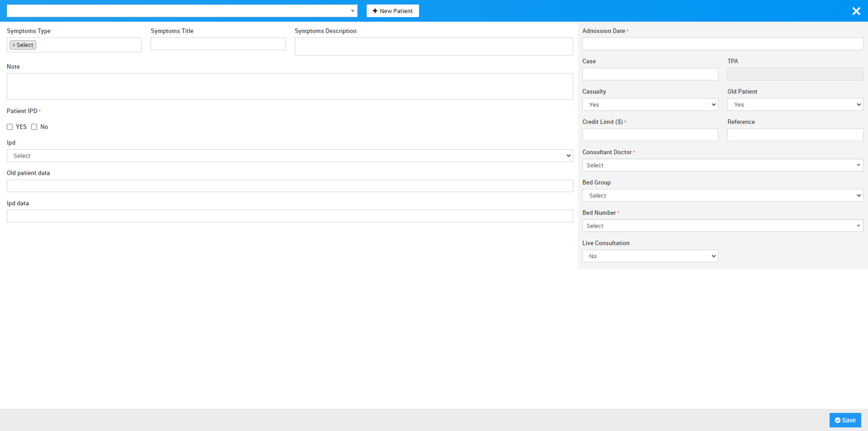Open the patient search dropdown at top
The width and height of the screenshot is (868, 431).
(182, 11)
